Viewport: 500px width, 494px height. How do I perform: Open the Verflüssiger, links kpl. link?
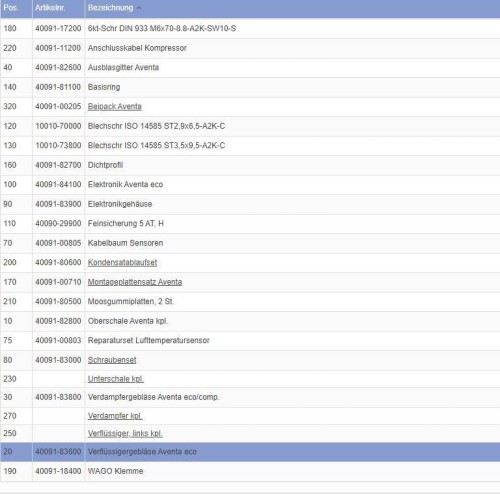[125, 433]
